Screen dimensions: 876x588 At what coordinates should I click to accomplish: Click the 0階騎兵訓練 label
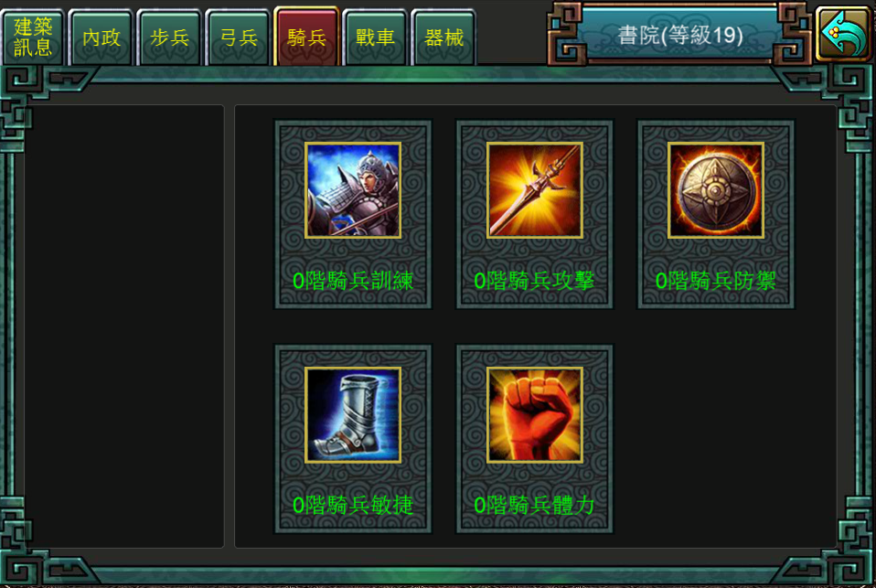[x=353, y=281]
